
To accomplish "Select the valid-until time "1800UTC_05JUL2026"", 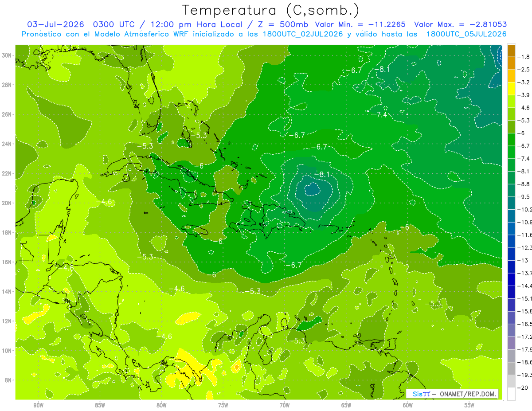I will [466, 34].
